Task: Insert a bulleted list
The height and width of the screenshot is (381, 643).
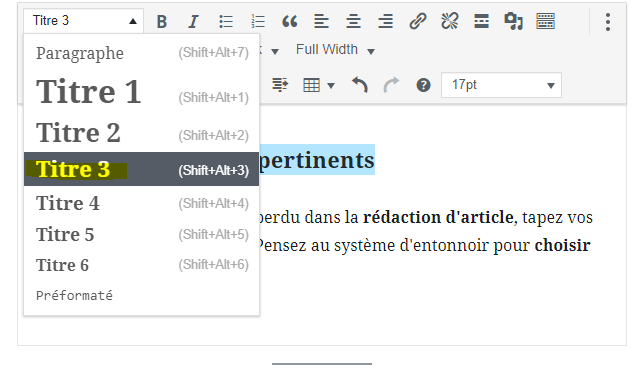Action: (226, 21)
